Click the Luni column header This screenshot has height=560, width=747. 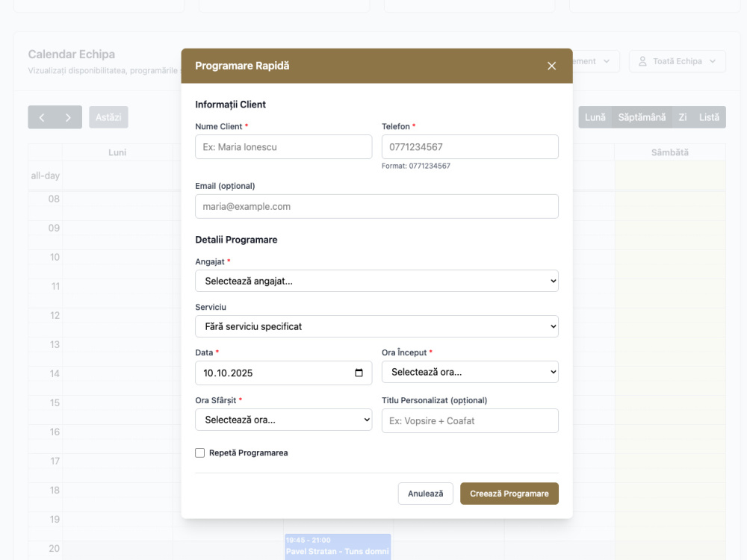tap(117, 152)
